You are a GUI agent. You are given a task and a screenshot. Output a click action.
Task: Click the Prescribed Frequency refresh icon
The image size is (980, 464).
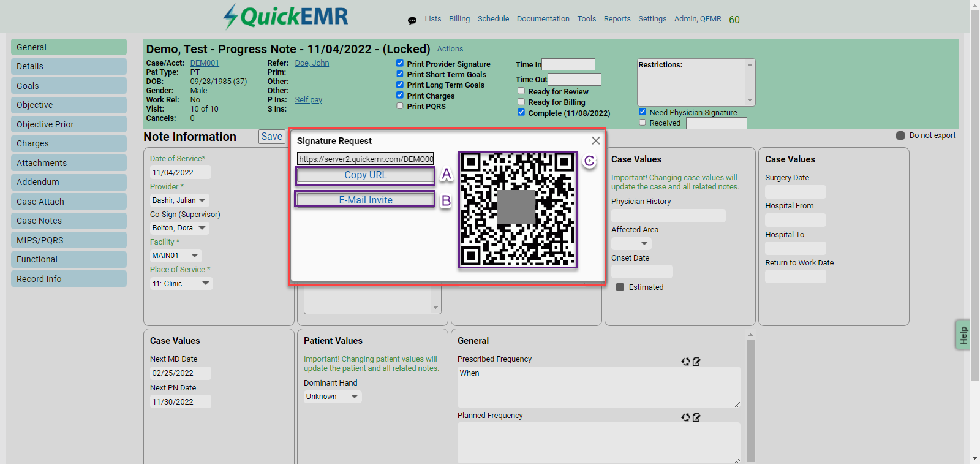pyautogui.click(x=685, y=362)
